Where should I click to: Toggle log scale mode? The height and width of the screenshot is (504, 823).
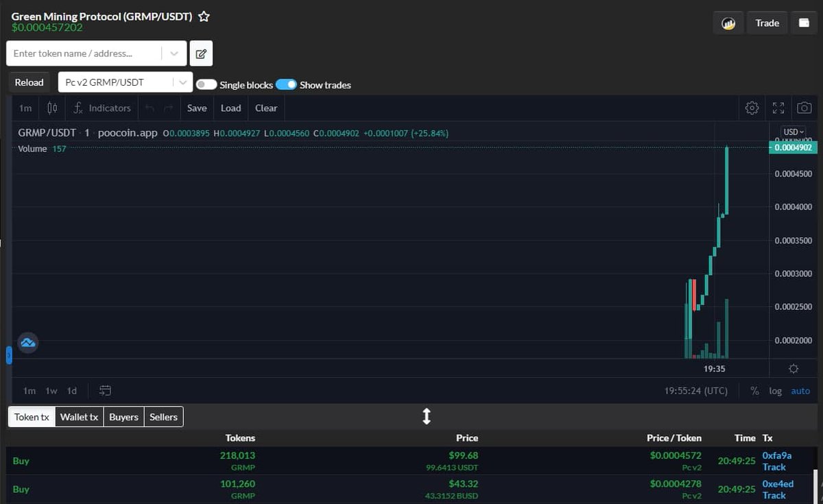click(775, 391)
